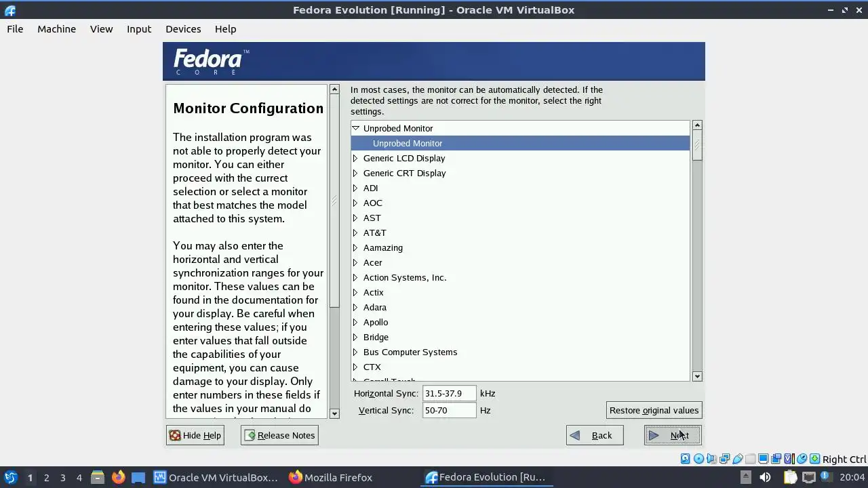Image resolution: width=868 pixels, height=488 pixels.
Task: Click monitor list scrollbar down arrow
Action: coord(697,376)
